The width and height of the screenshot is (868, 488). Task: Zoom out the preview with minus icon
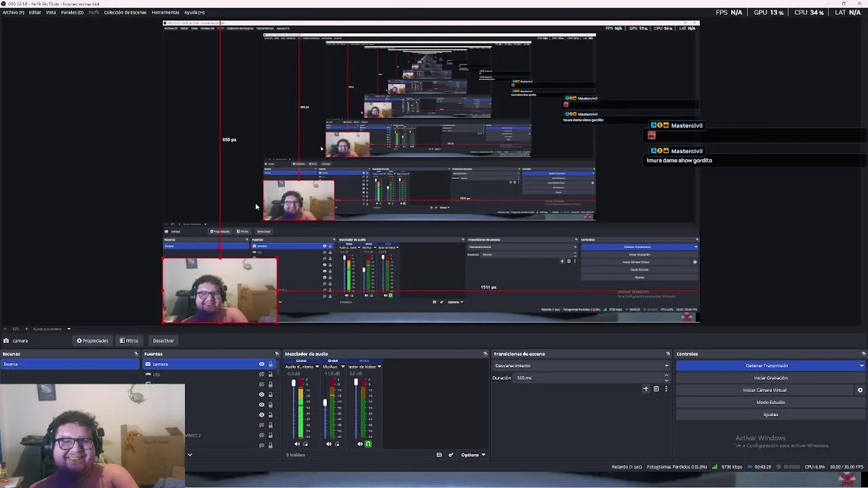tap(5, 329)
